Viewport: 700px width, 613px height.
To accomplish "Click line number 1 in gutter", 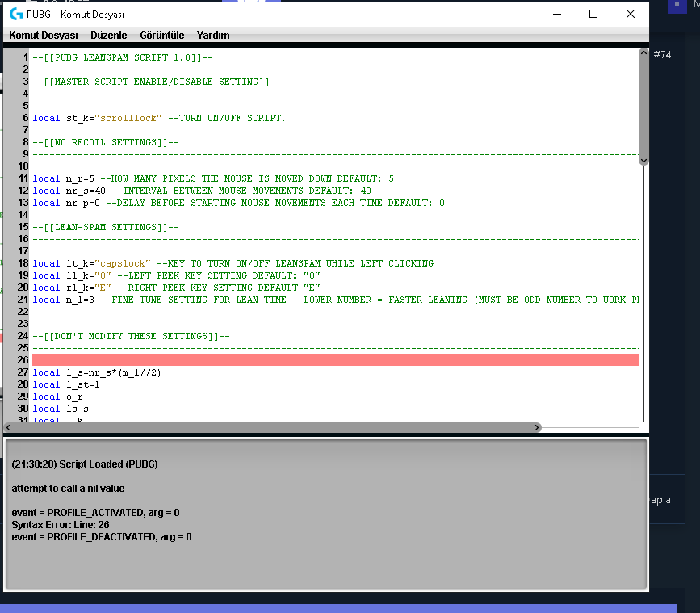I will point(26,57).
